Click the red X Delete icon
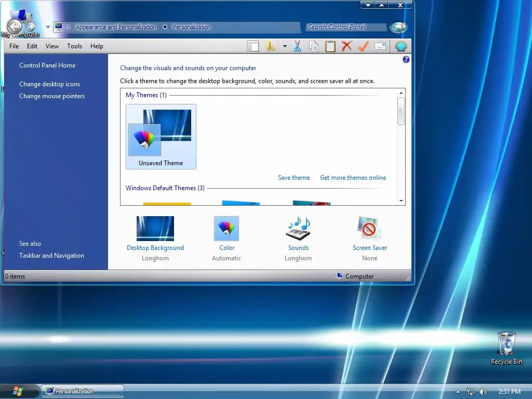The image size is (532, 399). 347,46
